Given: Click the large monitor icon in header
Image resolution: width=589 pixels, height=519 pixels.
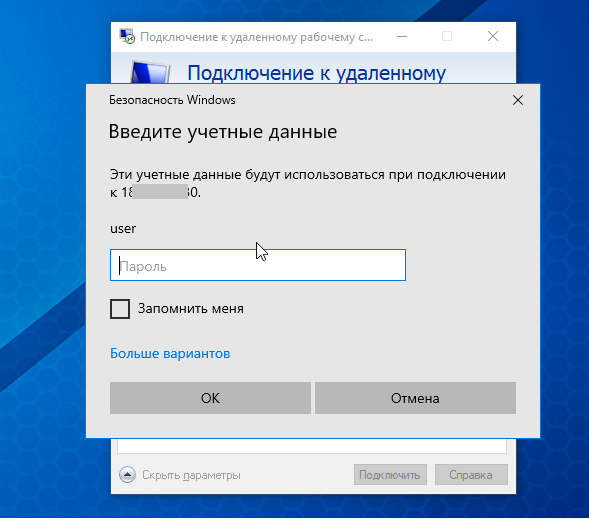Looking at the screenshot, I should 150,72.
